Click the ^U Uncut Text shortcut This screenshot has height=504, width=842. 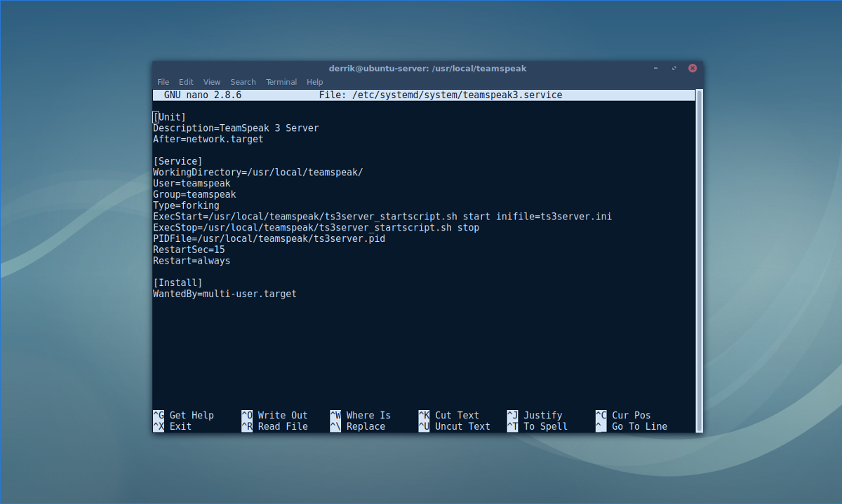pyautogui.click(x=454, y=426)
